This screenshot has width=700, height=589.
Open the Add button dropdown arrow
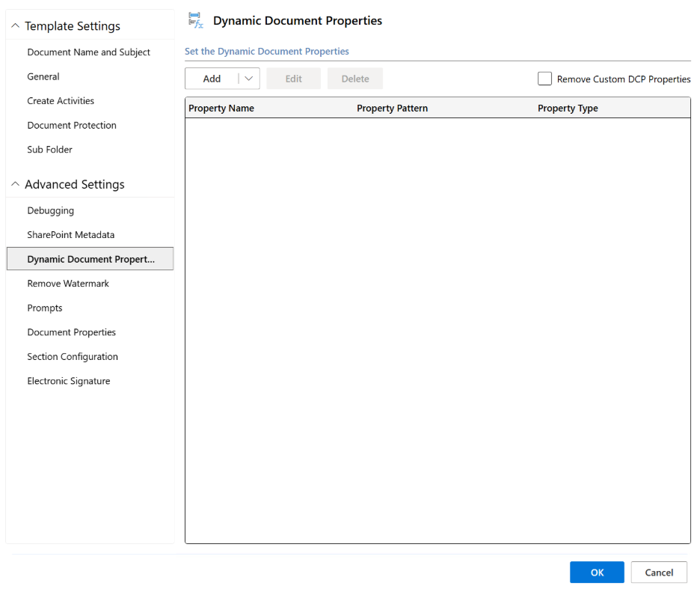pyautogui.click(x=249, y=79)
